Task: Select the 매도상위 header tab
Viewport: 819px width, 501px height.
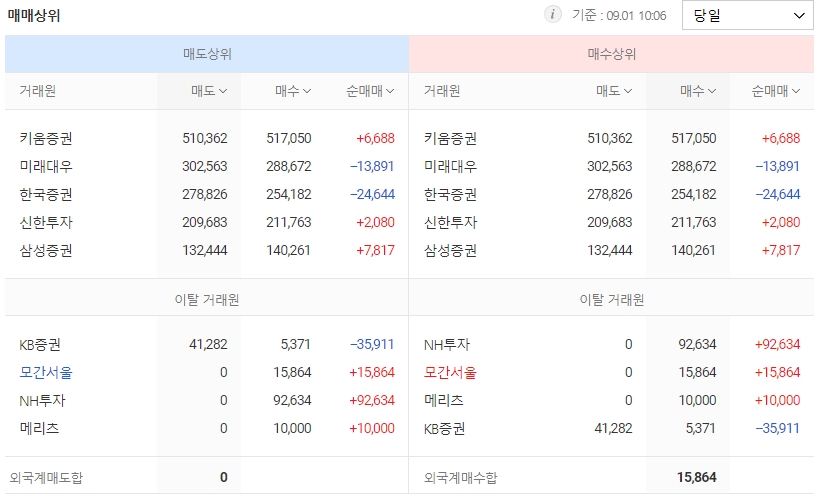Action: tap(207, 54)
